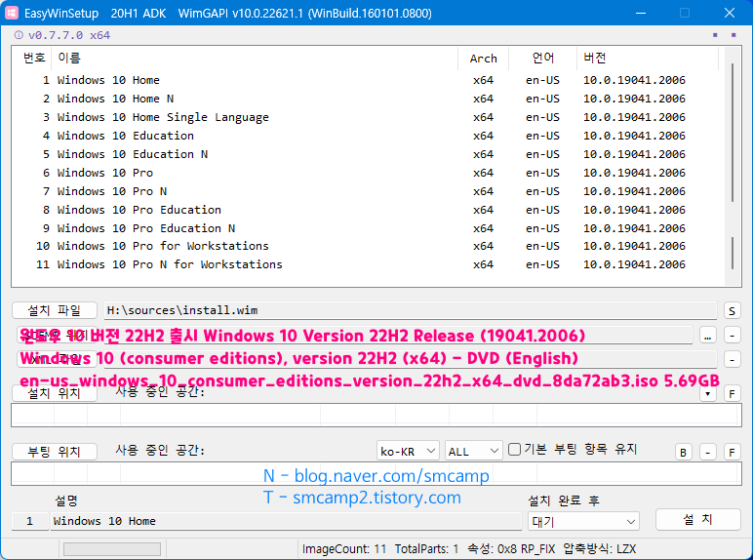Click the minus button next to B
The height and width of the screenshot is (560, 753).
pos(707,452)
